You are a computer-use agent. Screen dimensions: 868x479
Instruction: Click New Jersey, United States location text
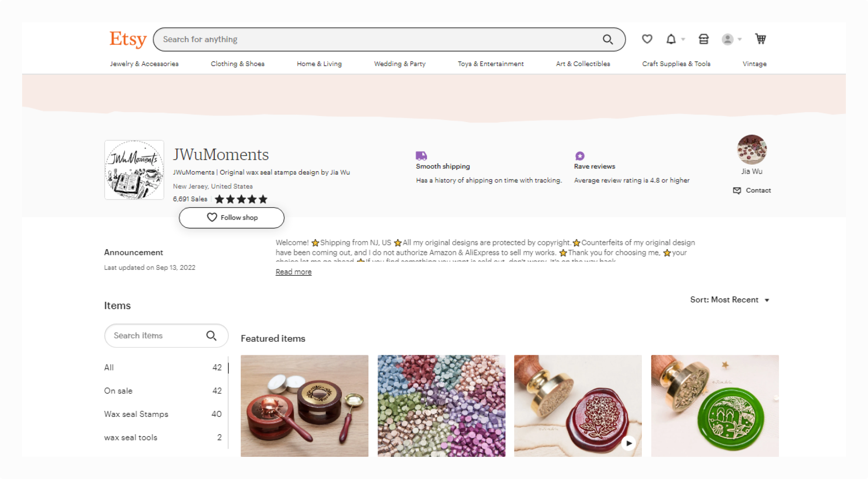pyautogui.click(x=213, y=186)
